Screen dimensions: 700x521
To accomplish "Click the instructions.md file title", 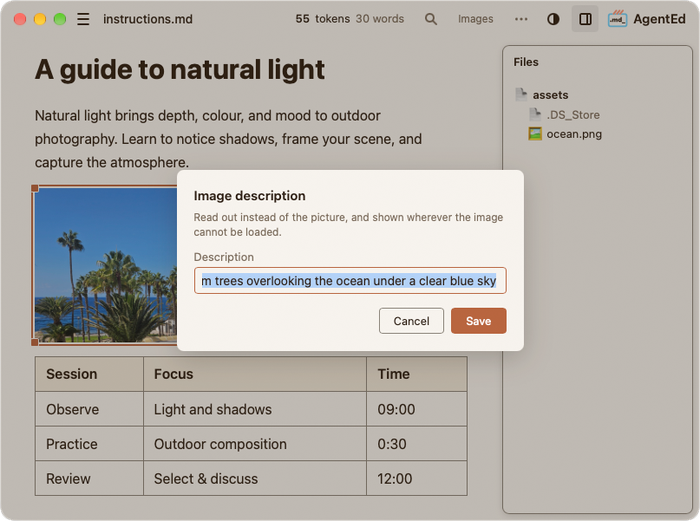I will tap(148, 19).
